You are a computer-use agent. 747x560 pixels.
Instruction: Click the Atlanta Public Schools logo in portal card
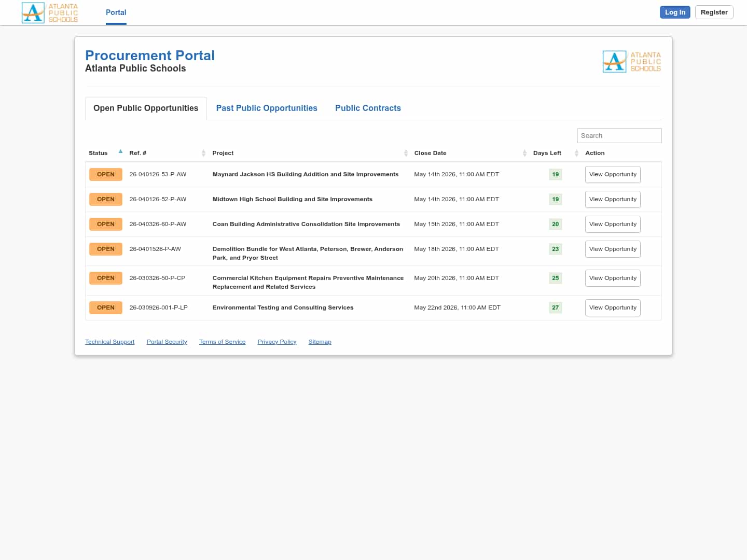[631, 62]
